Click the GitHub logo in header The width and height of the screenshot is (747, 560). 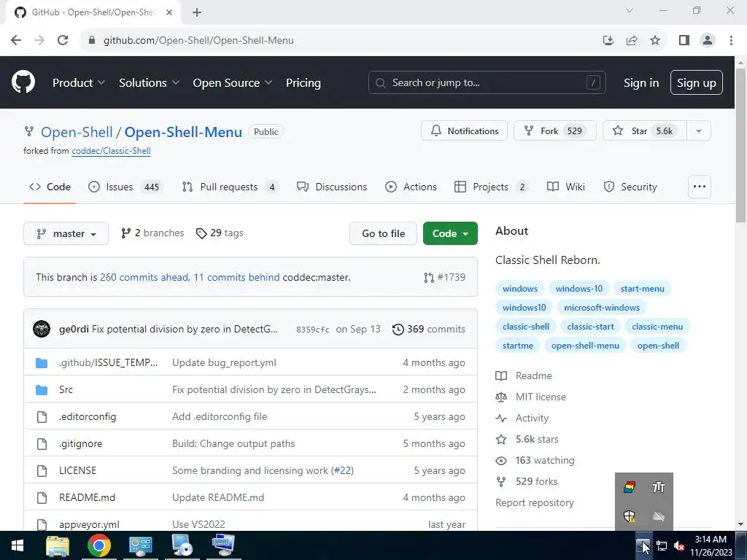(23, 82)
